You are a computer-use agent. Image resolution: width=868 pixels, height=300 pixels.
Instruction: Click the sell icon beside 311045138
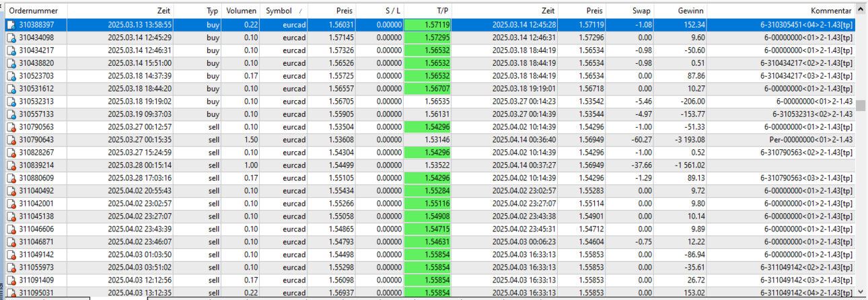pos(11,216)
